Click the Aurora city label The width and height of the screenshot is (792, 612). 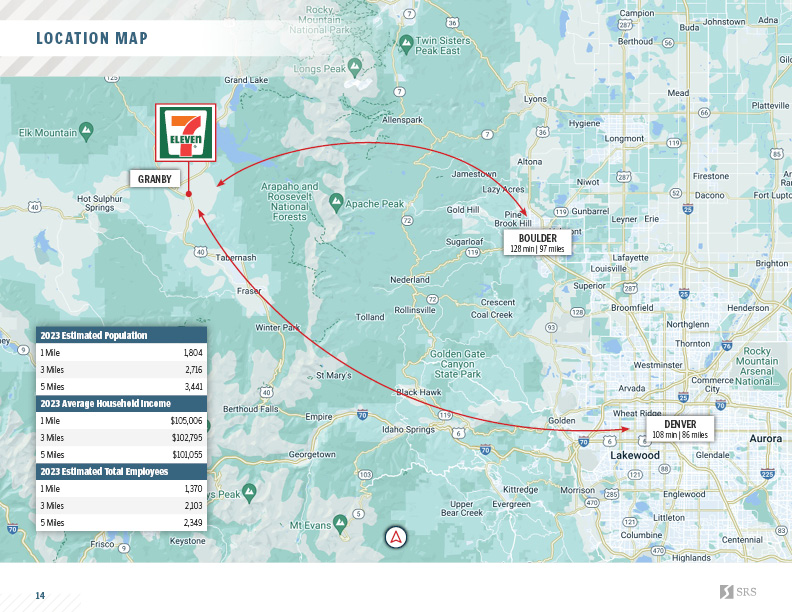coord(766,438)
